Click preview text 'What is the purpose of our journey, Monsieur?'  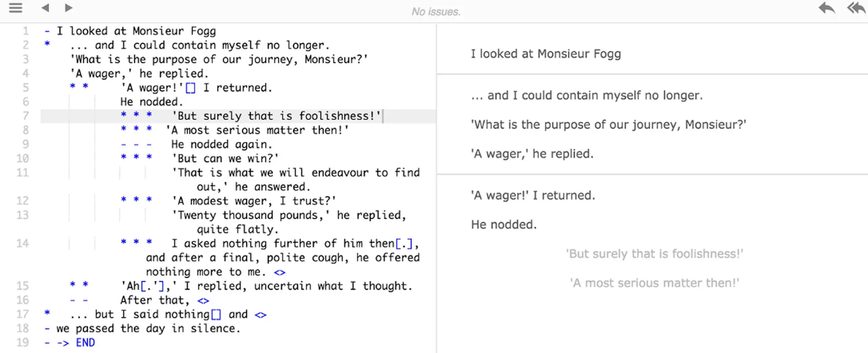608,125
